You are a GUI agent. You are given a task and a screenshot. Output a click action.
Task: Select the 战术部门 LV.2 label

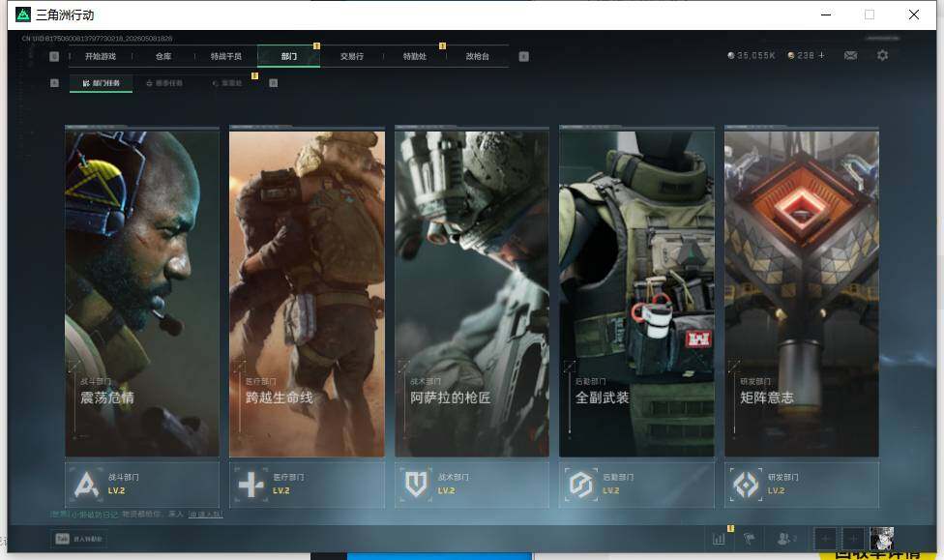tap(454, 484)
